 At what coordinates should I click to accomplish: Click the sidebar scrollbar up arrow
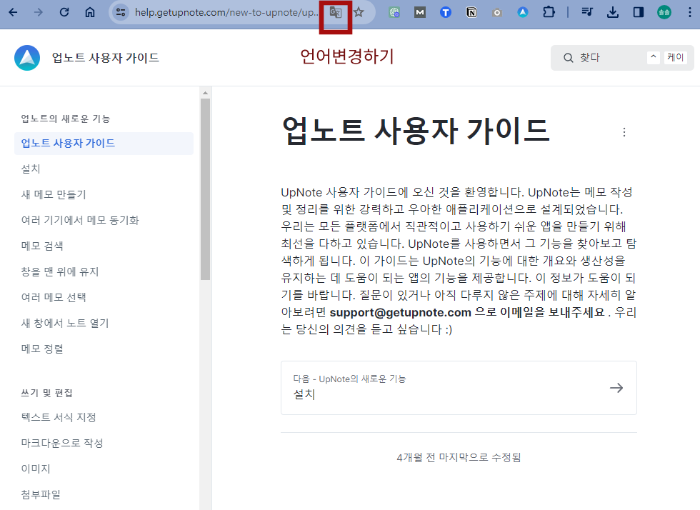(x=205, y=93)
